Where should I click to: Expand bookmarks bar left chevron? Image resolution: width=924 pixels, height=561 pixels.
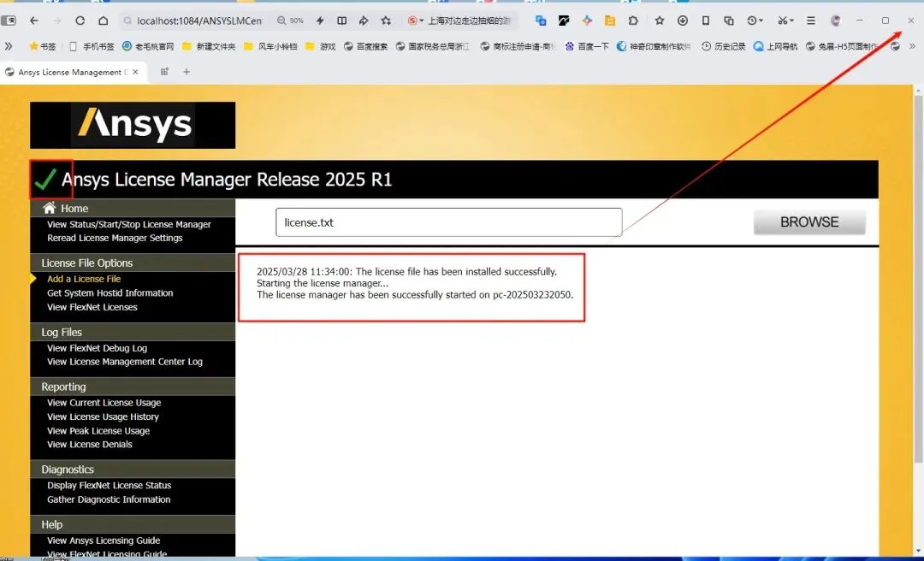9,46
